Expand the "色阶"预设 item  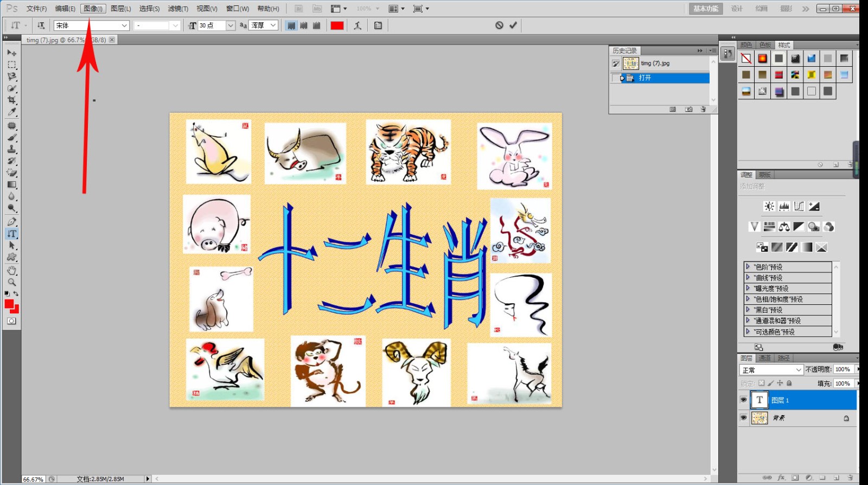pyautogui.click(x=748, y=266)
